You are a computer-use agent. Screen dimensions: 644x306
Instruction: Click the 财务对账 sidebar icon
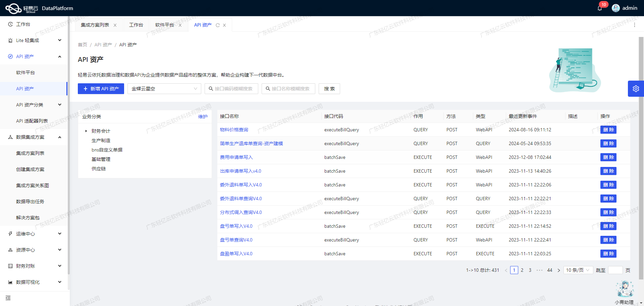coord(10,266)
